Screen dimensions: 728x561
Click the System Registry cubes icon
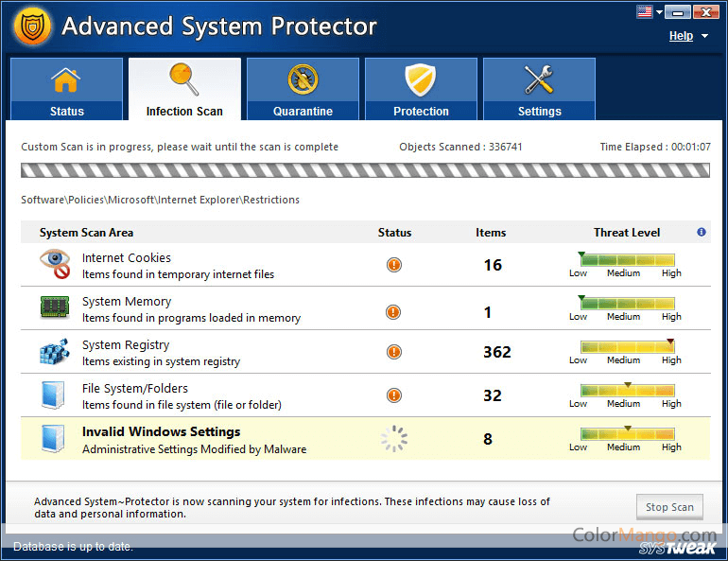point(55,352)
